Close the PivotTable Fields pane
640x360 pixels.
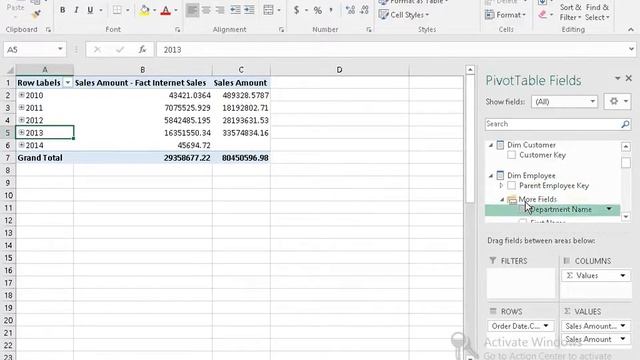pos(629,78)
